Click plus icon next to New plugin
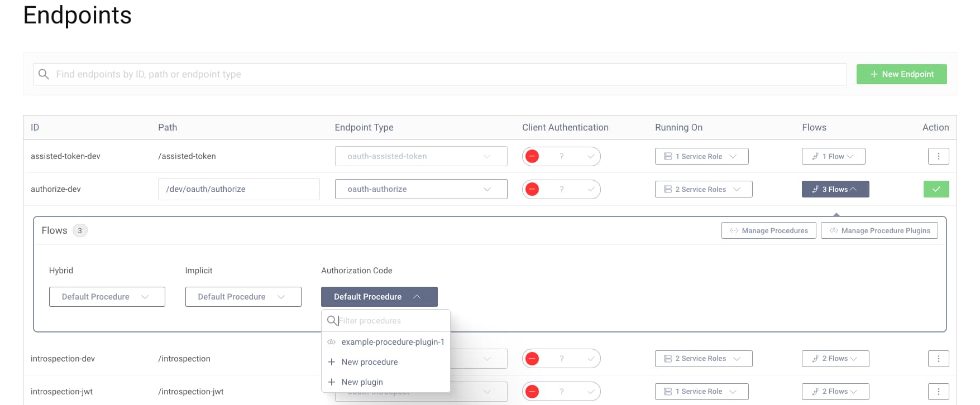 [331, 382]
